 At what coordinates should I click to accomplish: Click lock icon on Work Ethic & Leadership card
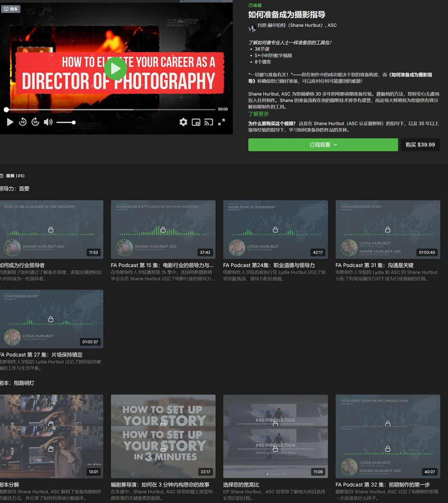tap(275, 230)
